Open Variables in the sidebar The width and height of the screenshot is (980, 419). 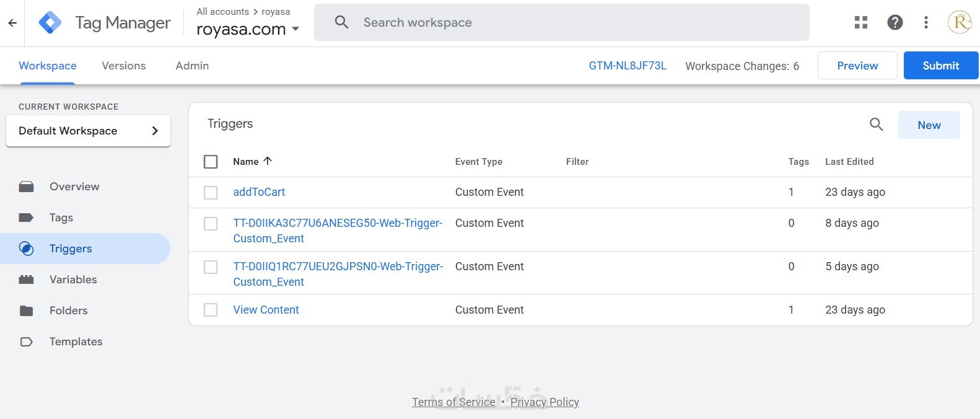click(73, 280)
